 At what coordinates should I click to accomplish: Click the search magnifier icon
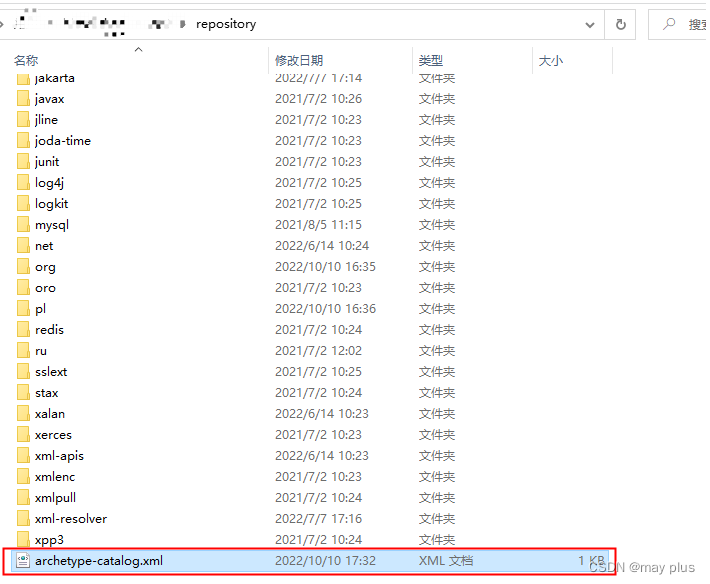pos(668,24)
